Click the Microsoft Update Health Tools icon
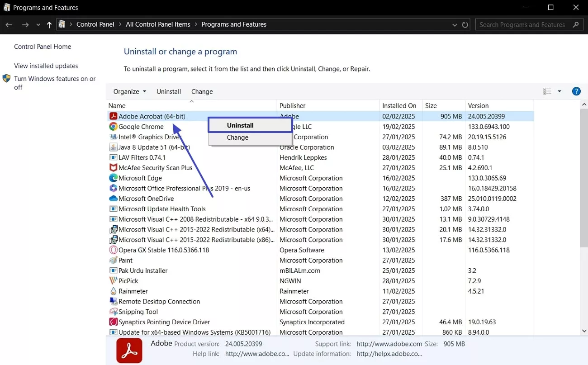Image resolution: width=588 pixels, height=365 pixels. point(113,209)
